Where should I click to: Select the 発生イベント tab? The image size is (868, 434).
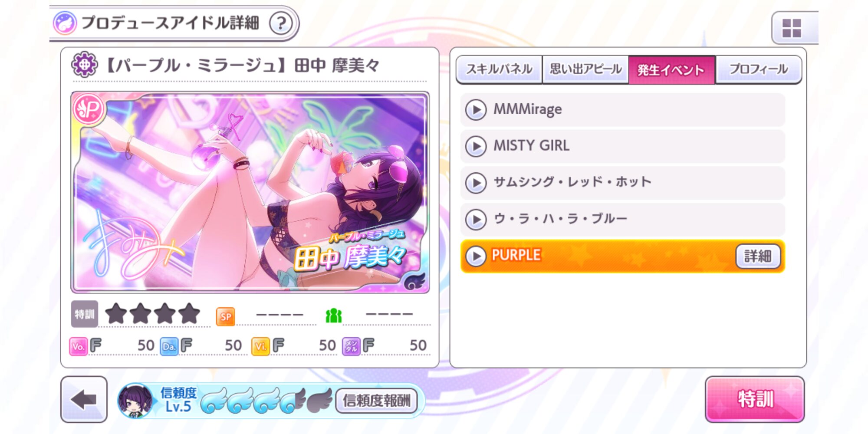click(x=671, y=69)
